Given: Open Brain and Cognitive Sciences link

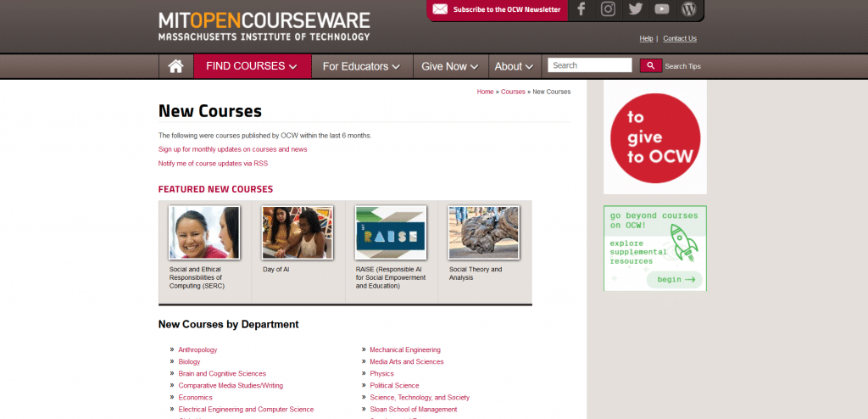Looking at the screenshot, I should [x=222, y=373].
